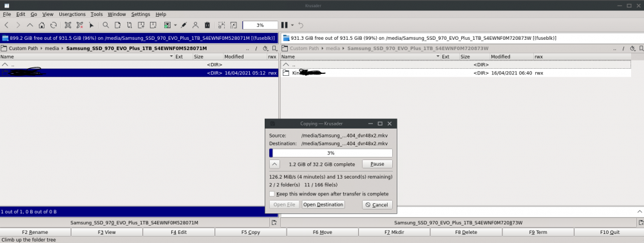Open the Edit menu
Viewport: 644px width, 243px height.
click(21, 14)
